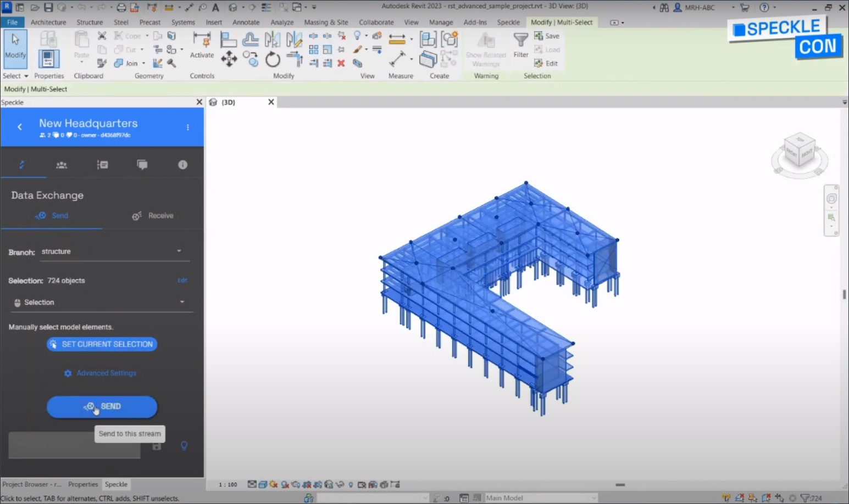The width and height of the screenshot is (849, 504).
Task: Click the selection filter count 724 icon
Action: [x=811, y=498]
